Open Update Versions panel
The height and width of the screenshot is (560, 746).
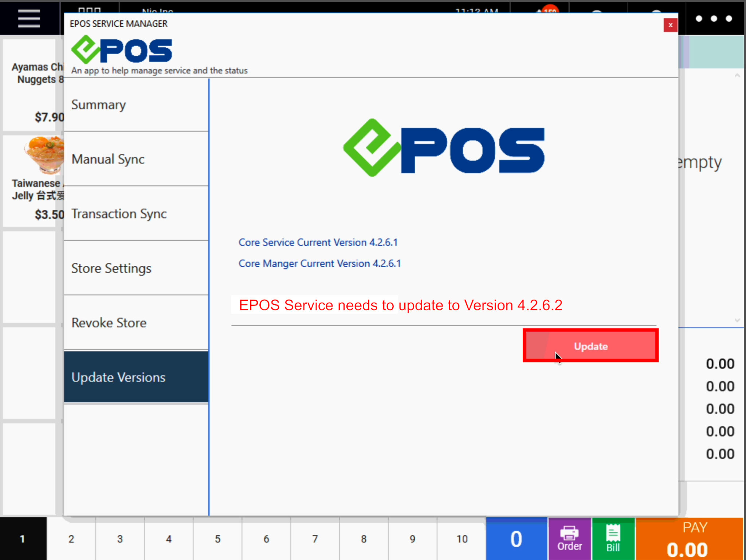coord(118,377)
